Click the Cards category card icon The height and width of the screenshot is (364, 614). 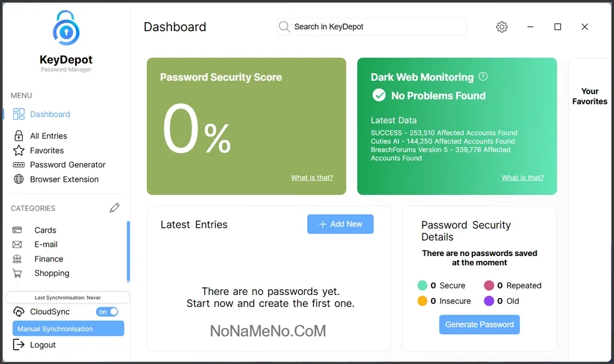pyautogui.click(x=17, y=230)
